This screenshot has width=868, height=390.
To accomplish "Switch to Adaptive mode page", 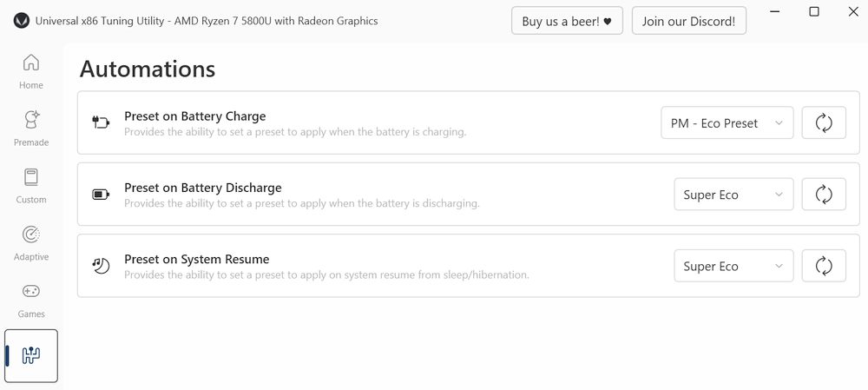I will pyautogui.click(x=31, y=242).
